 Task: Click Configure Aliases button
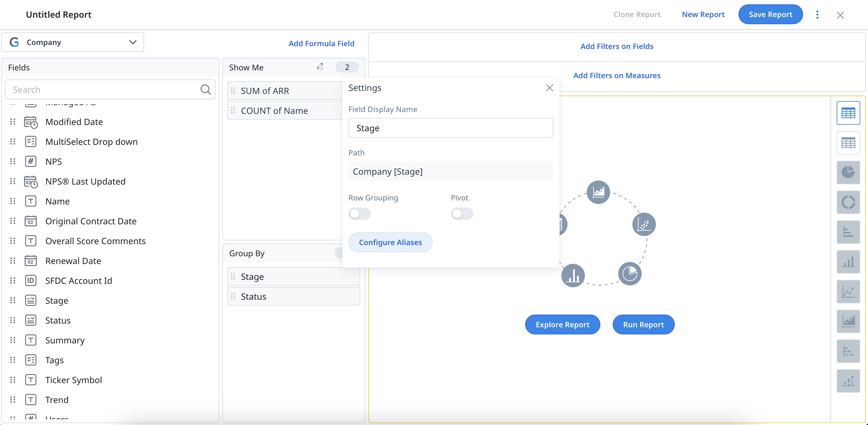point(390,242)
